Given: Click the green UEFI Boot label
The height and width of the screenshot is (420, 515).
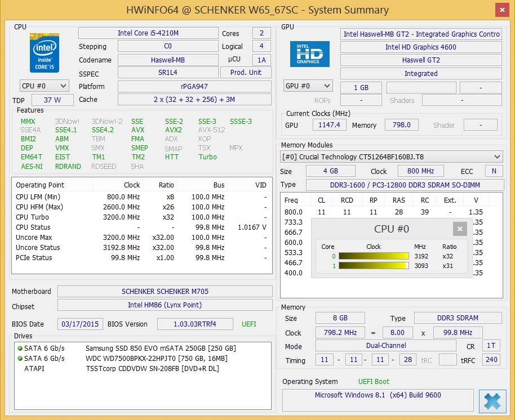Looking at the screenshot, I should coord(374,382).
